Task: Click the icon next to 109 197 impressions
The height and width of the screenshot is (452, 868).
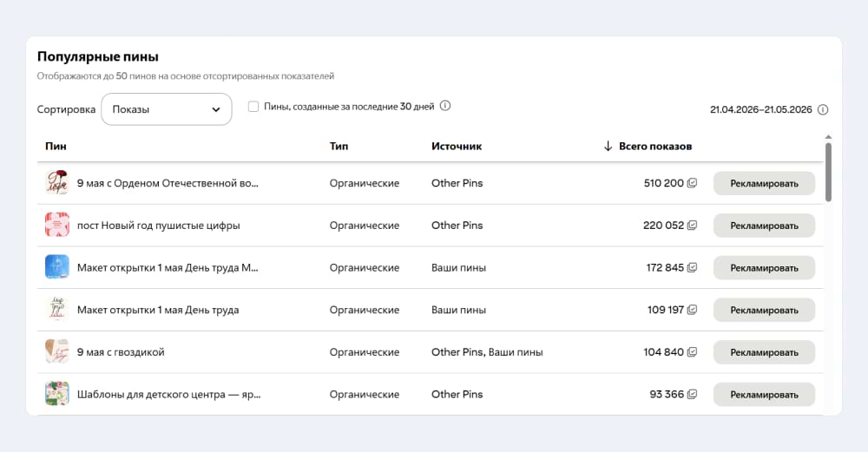Action: click(692, 310)
